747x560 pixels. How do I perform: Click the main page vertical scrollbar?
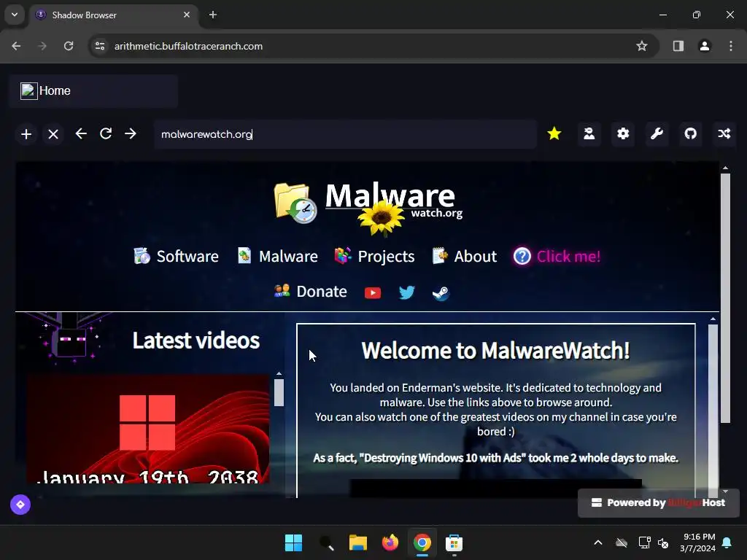tap(725, 297)
